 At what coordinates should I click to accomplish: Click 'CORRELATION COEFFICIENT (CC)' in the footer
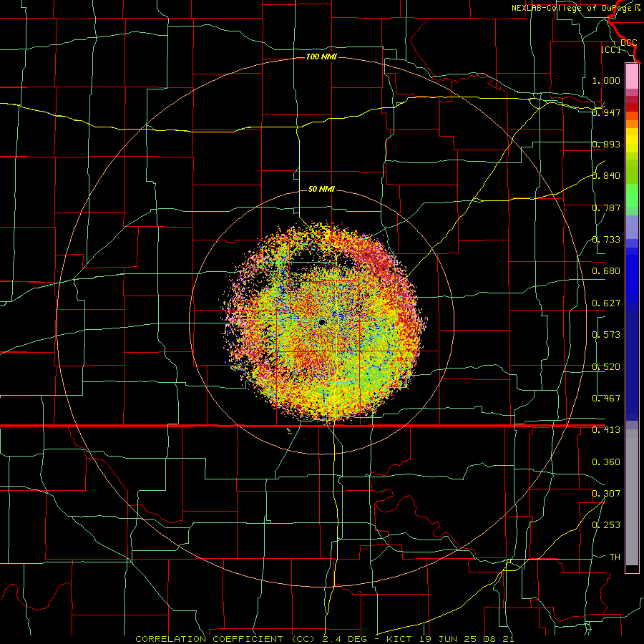(x=224, y=639)
